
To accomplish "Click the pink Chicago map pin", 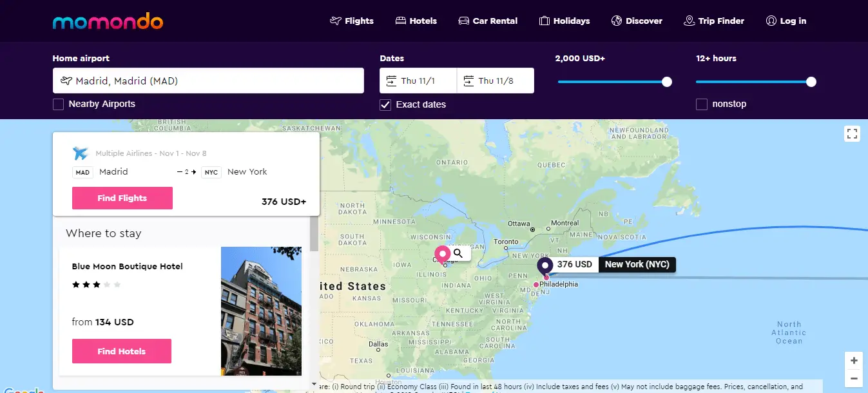I will (442, 254).
